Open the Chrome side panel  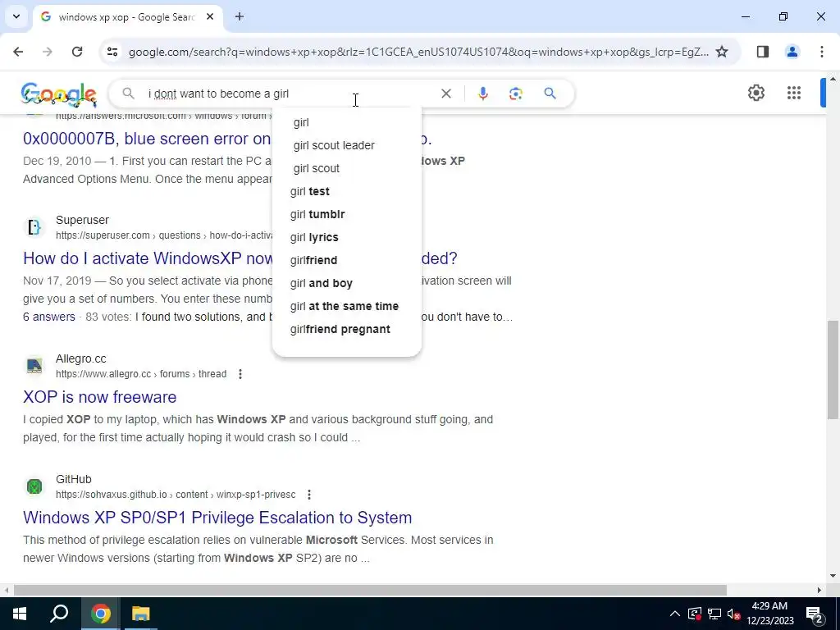click(x=763, y=52)
